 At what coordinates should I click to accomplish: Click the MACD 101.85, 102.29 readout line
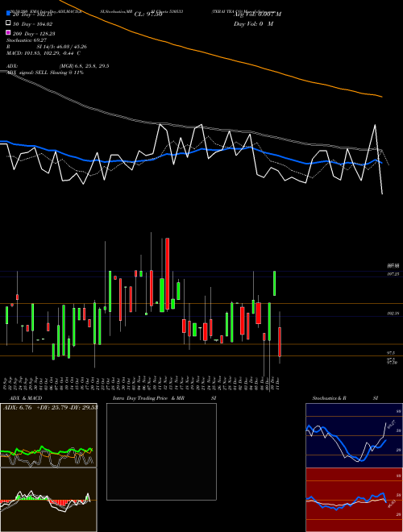(x=44, y=53)
